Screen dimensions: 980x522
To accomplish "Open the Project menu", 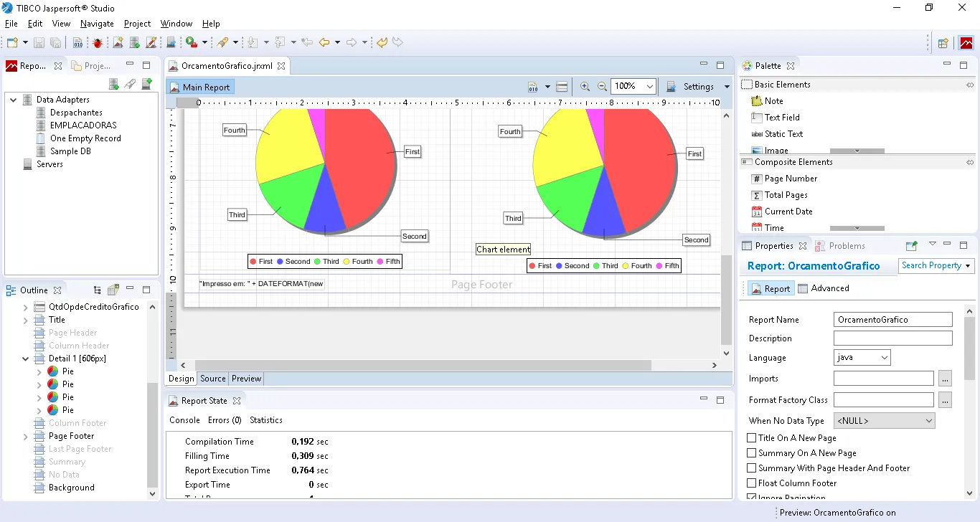I will pos(137,24).
